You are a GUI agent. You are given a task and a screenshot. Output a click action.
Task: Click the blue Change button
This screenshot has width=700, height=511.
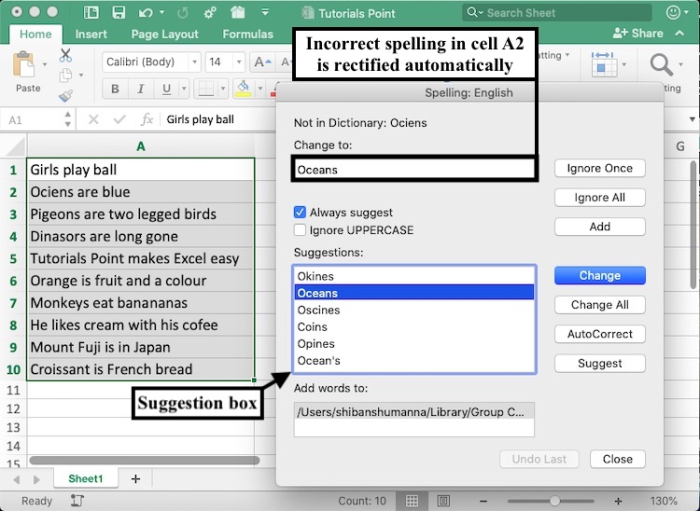(x=600, y=275)
